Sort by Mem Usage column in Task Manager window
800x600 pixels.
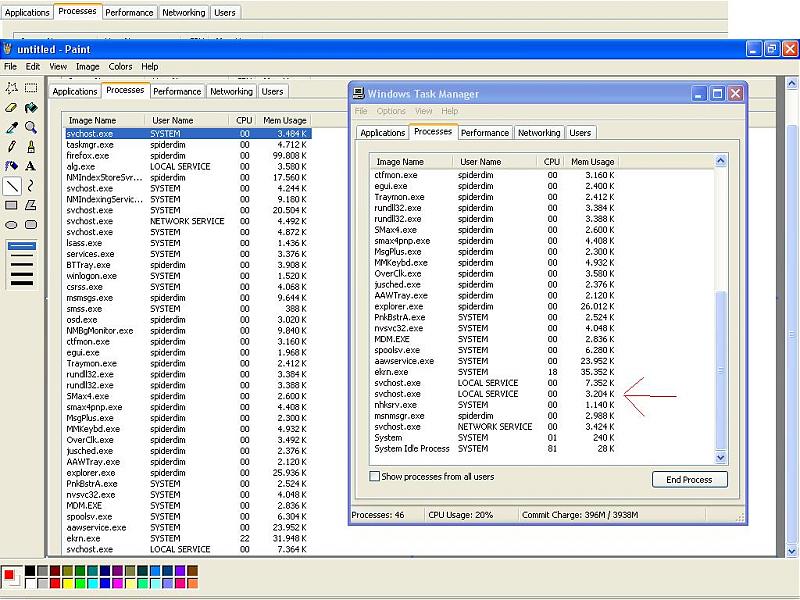592,162
